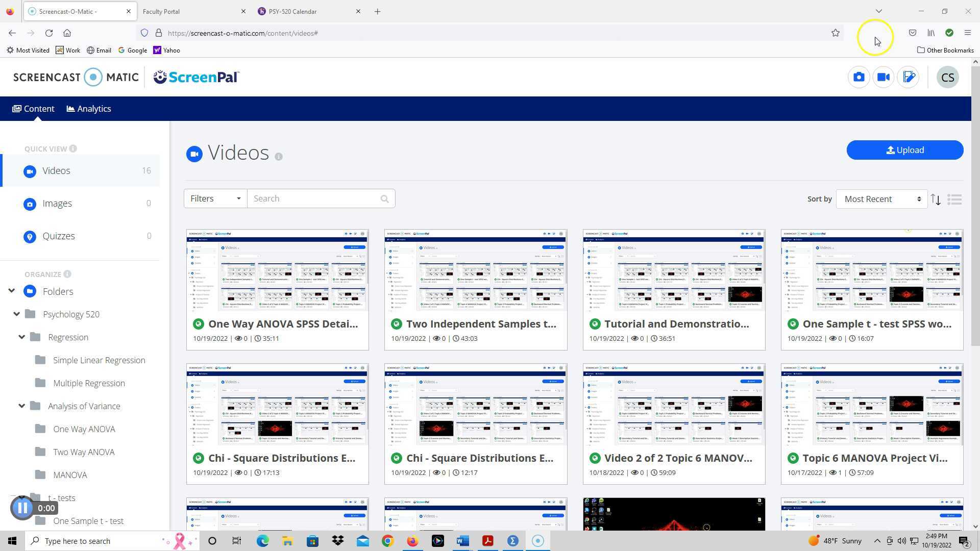Viewport: 980px width, 551px height.
Task: Pause the recording timer control
Action: [22, 508]
